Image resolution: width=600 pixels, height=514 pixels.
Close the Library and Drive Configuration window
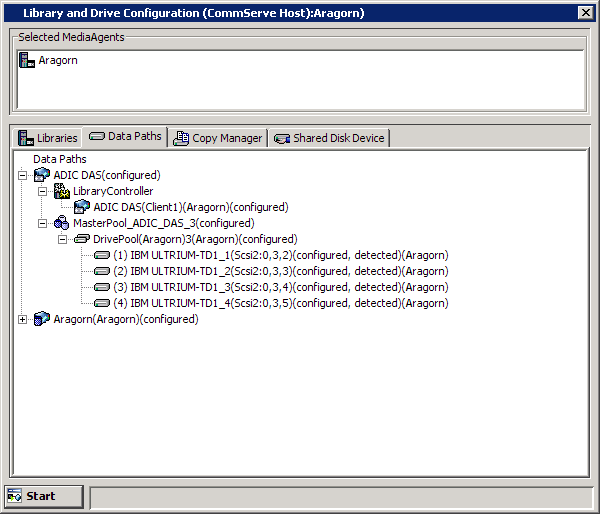[x=586, y=13]
